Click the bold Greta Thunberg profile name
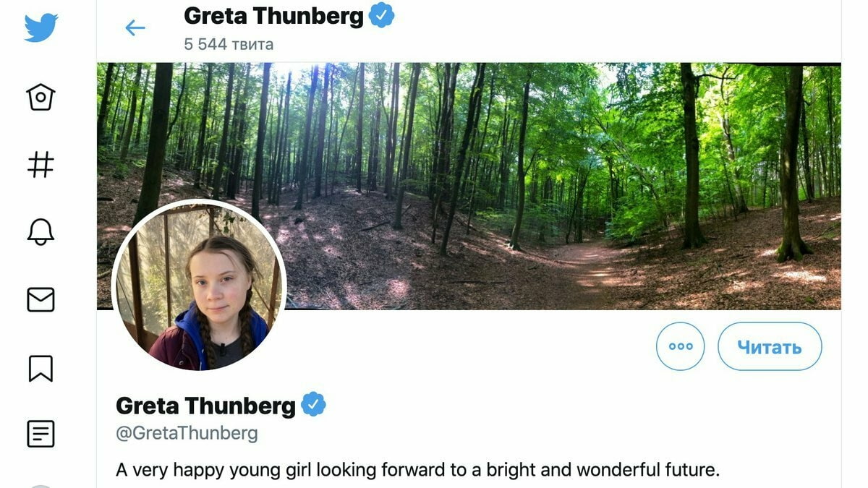 click(205, 405)
